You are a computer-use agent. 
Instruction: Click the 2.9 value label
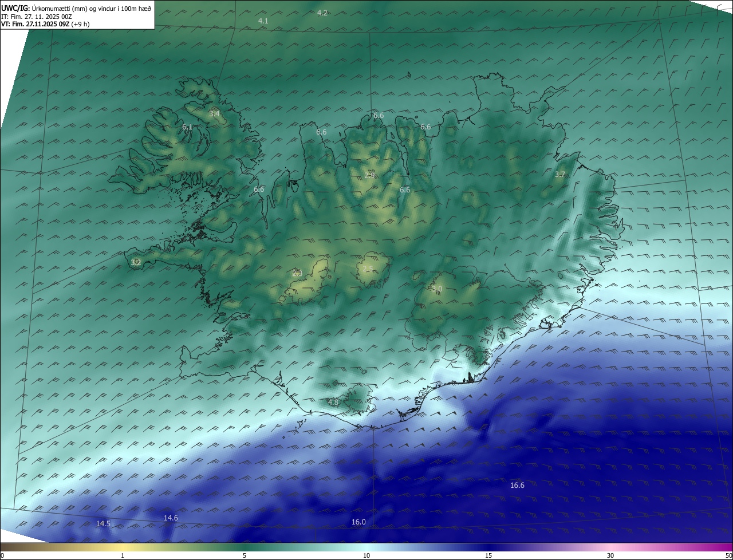(369, 175)
